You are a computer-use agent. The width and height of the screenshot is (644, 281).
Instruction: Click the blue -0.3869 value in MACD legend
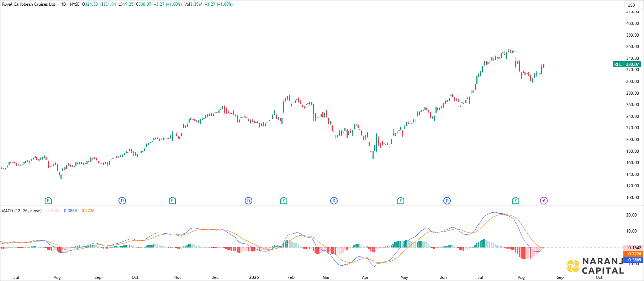69,211
